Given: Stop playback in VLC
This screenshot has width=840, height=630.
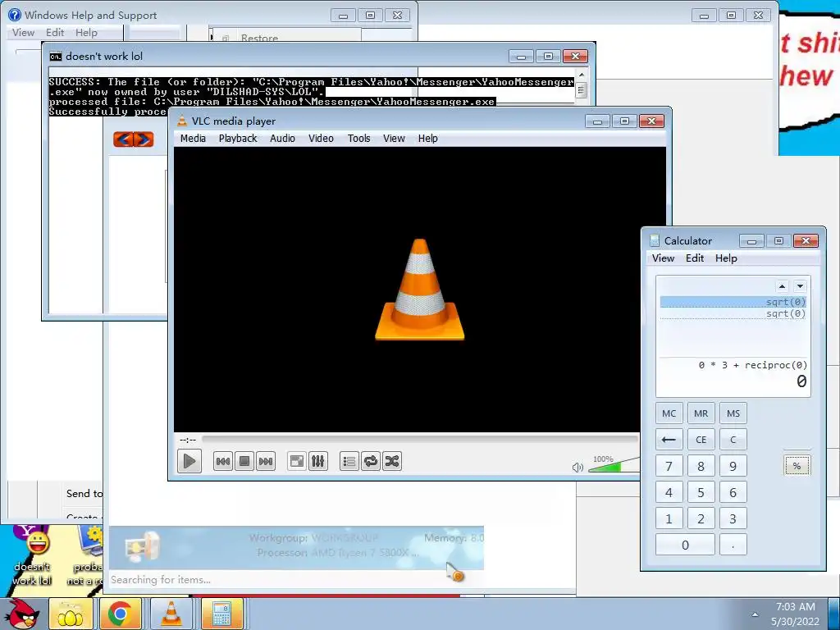Looking at the screenshot, I should click(x=244, y=461).
